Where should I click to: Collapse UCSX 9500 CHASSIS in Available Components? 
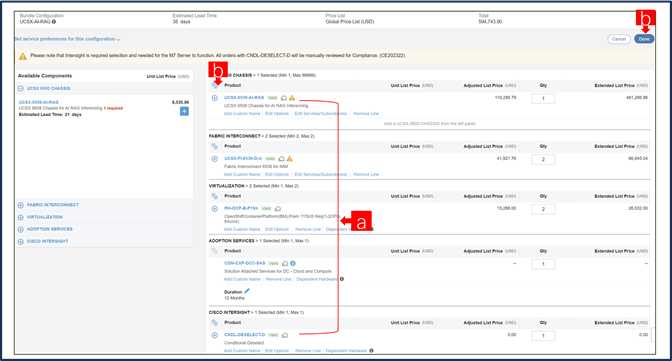click(20, 88)
